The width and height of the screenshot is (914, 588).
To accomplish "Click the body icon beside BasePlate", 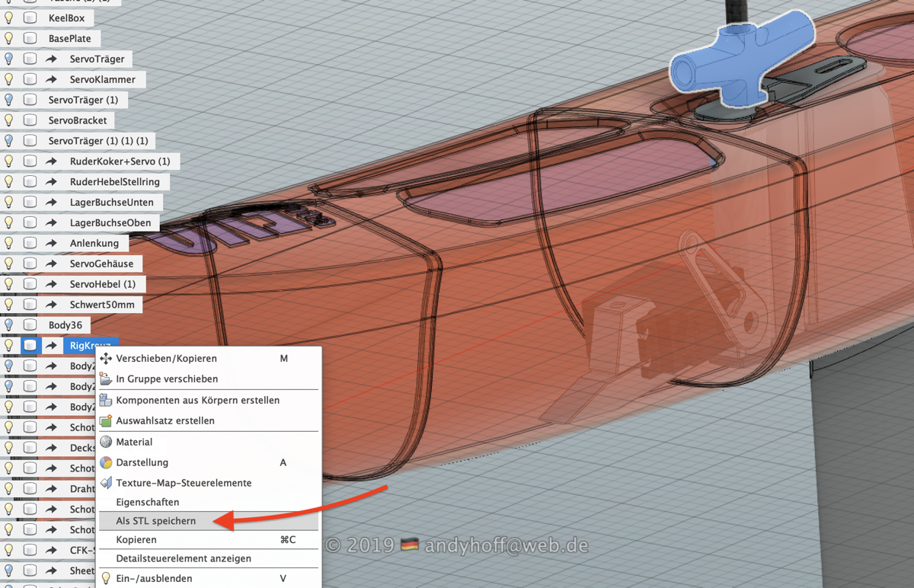I will pyautogui.click(x=30, y=38).
